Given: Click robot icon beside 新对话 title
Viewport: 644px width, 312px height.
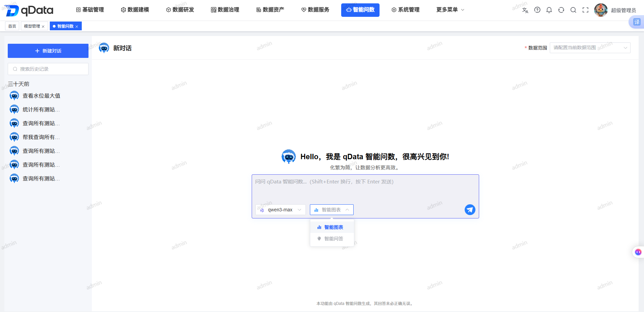Looking at the screenshot, I should pos(104,48).
